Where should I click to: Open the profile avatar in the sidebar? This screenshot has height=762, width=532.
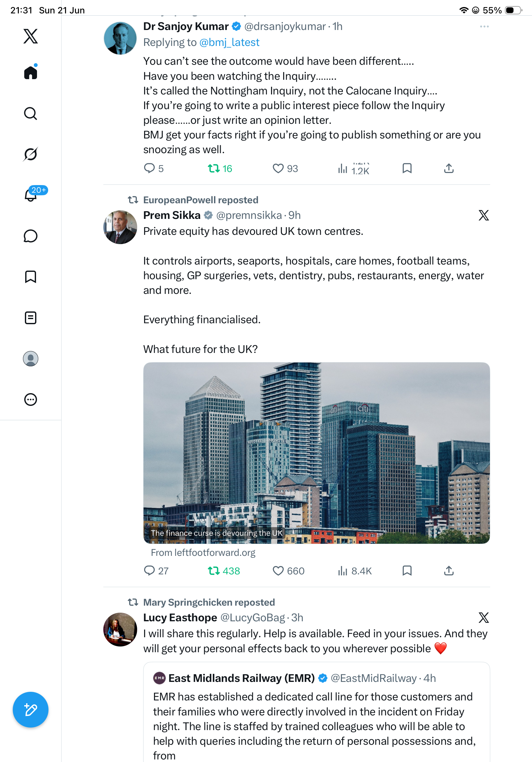click(x=31, y=359)
